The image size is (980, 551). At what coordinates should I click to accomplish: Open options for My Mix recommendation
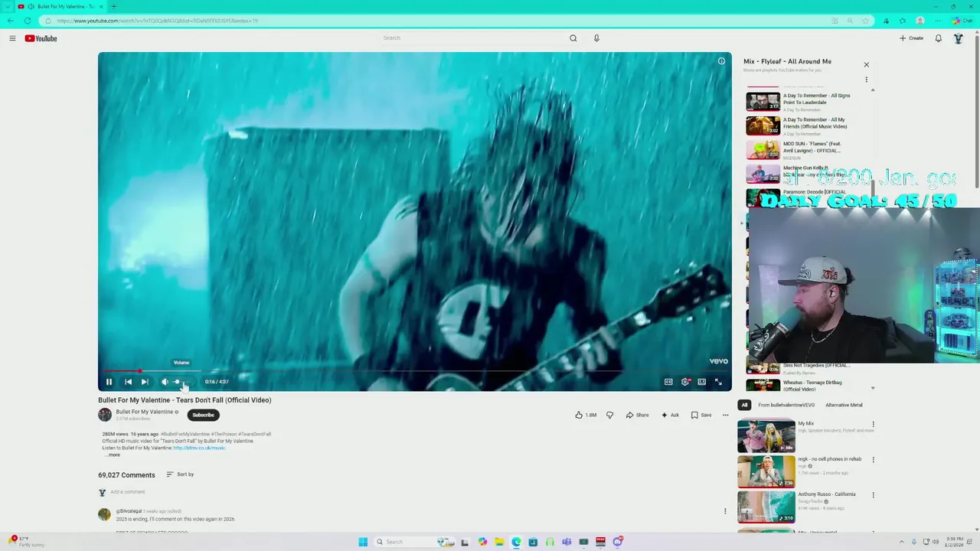coord(873,424)
